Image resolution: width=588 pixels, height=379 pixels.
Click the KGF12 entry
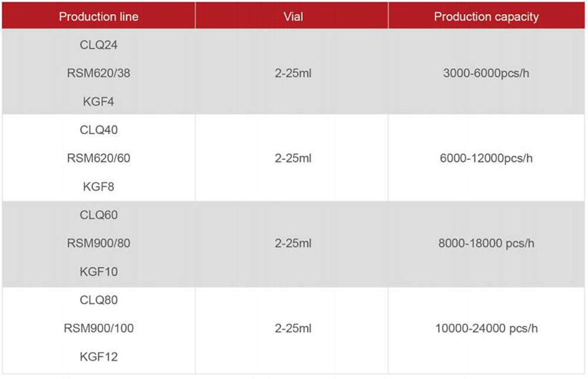98,357
